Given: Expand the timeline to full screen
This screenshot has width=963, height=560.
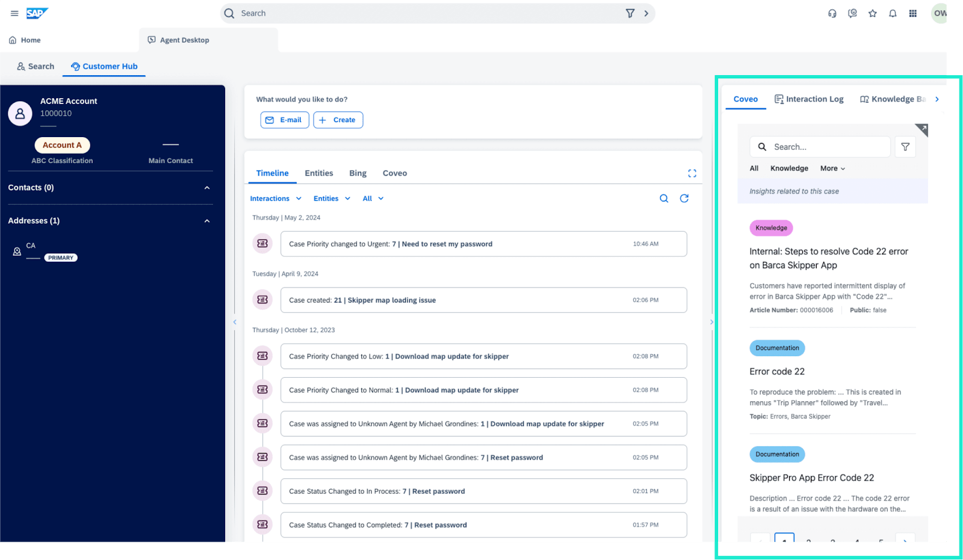Looking at the screenshot, I should [x=692, y=173].
